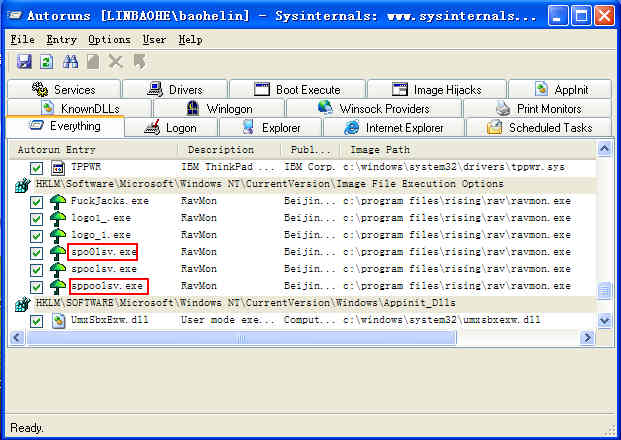This screenshot has width=621, height=440.
Task: Open the Entry menu
Action: click(61, 40)
